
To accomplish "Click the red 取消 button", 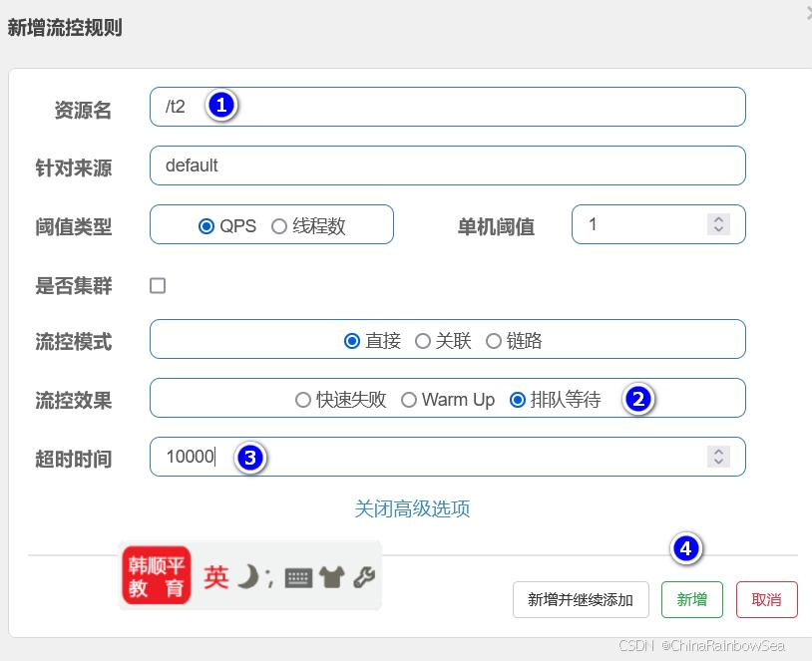I will (766, 600).
